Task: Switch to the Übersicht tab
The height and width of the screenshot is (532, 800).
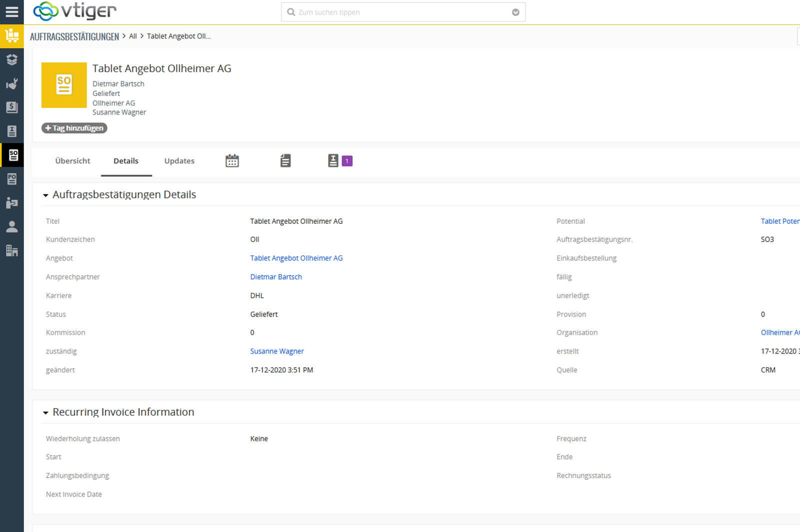Action: pos(72,161)
